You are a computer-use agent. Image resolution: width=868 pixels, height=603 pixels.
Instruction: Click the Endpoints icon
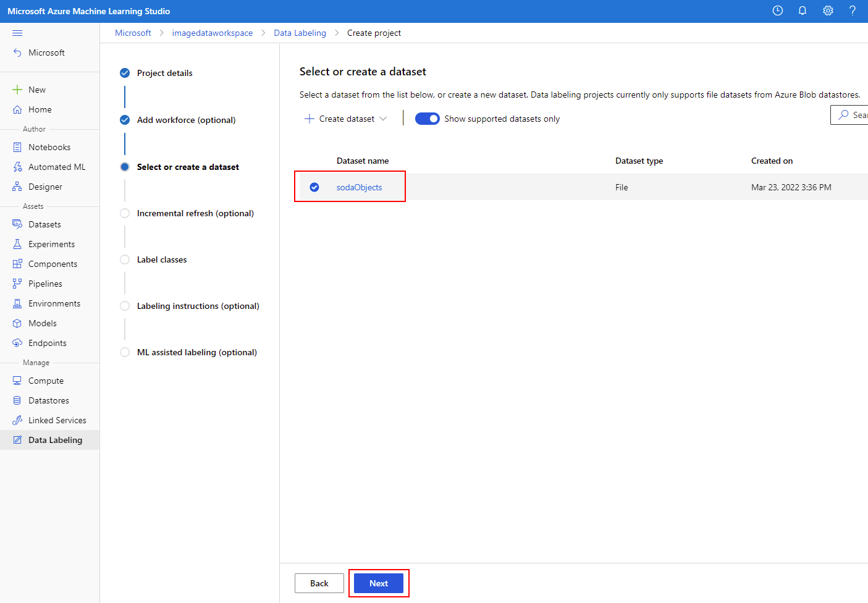coord(17,343)
